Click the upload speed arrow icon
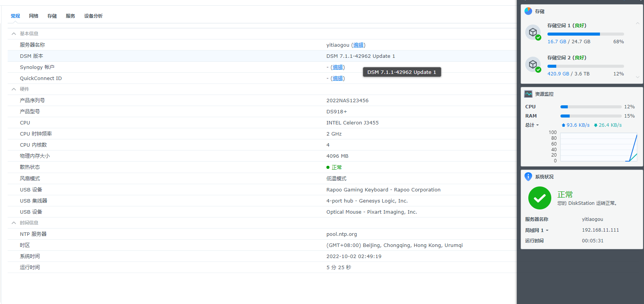Viewport: 644px width, 304px height. (564, 125)
